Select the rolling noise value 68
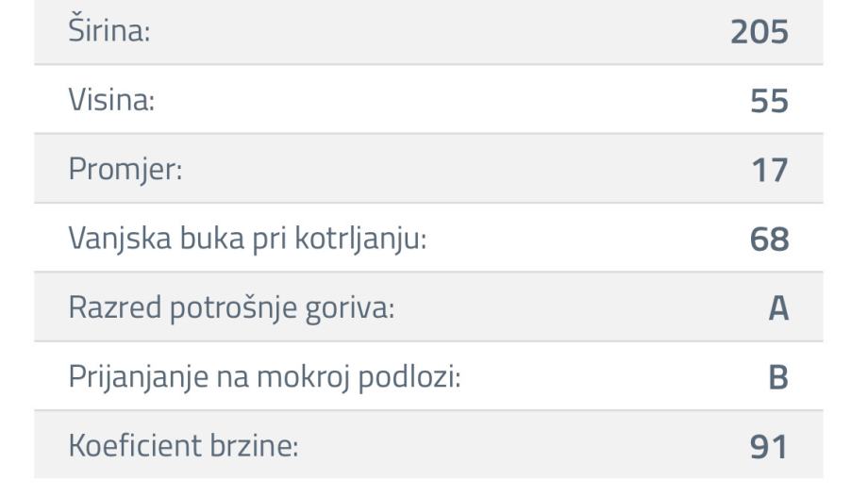Viewport: 868px width, 497px height. click(769, 239)
